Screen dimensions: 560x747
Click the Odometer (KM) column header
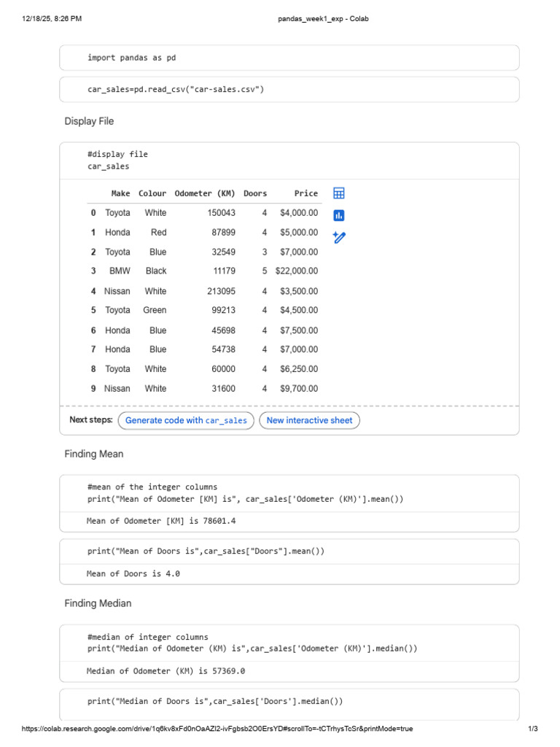coord(205,193)
